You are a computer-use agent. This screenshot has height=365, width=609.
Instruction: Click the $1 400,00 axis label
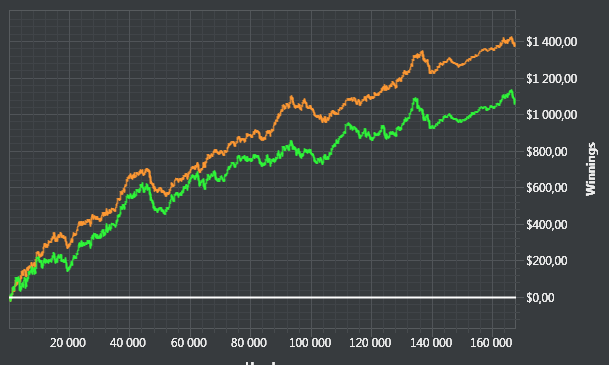pos(552,42)
